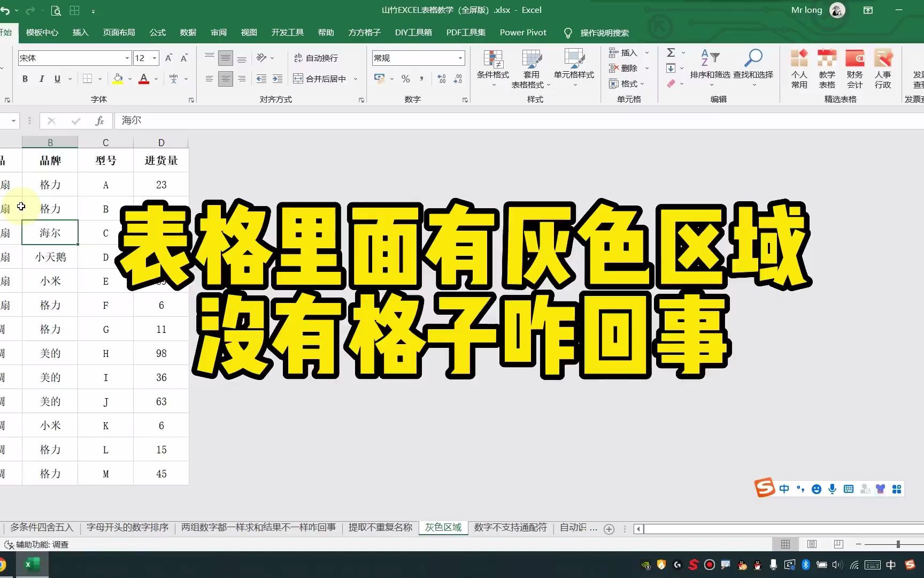Increase indent icon
Image resolution: width=924 pixels, height=578 pixels.
pyautogui.click(x=278, y=79)
